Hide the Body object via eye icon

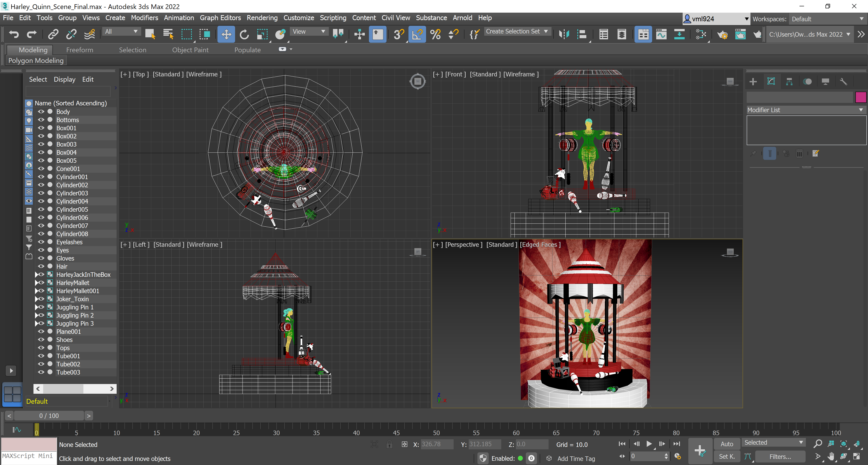[41, 112]
